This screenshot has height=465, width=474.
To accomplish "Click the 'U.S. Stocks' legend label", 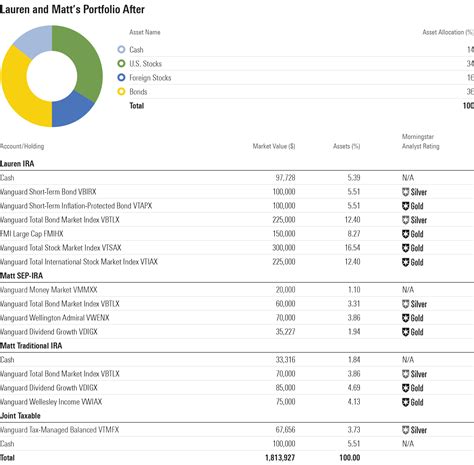I will [x=146, y=64].
